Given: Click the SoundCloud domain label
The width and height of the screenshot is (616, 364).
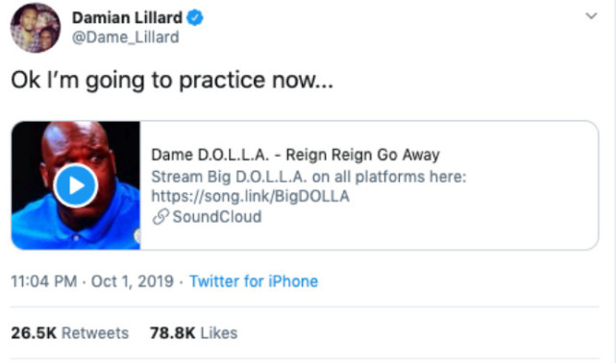Looking at the screenshot, I should [217, 217].
